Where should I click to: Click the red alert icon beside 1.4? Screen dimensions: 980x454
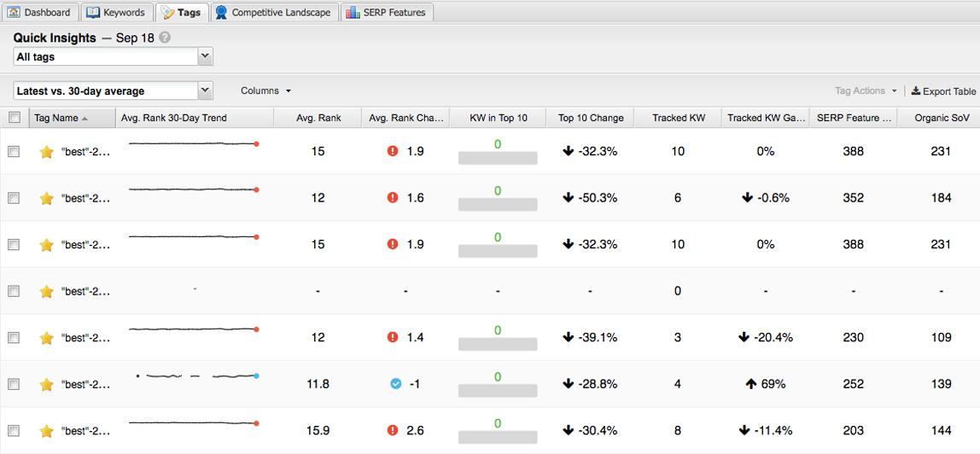pos(393,338)
